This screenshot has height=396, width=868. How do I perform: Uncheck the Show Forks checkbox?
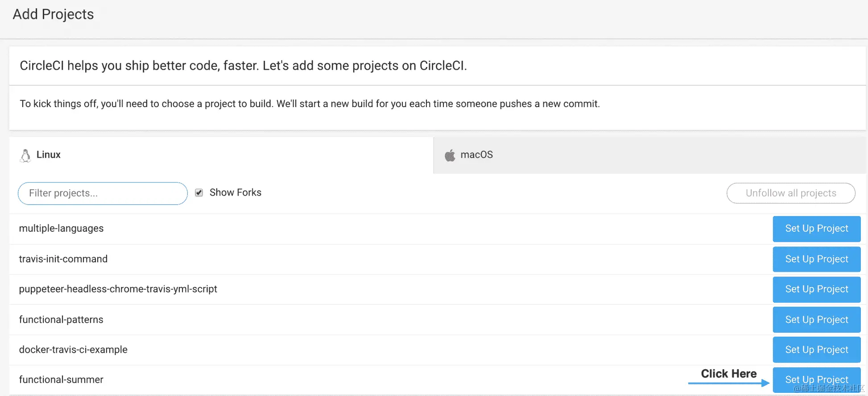(x=199, y=193)
